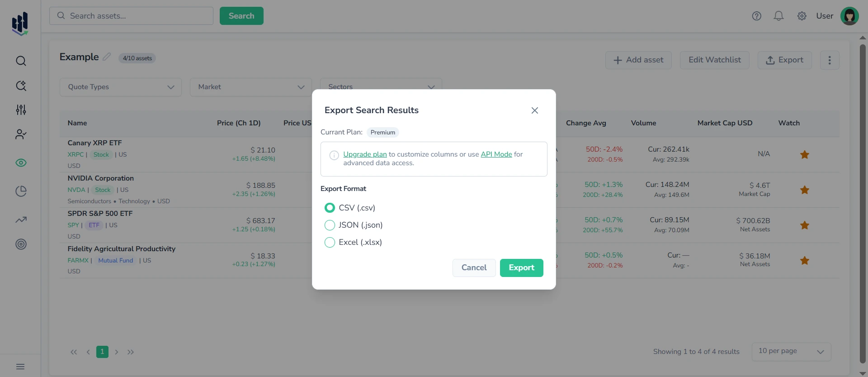Select the CSV export format option
Screen dimensions: 868x377
(330, 208)
